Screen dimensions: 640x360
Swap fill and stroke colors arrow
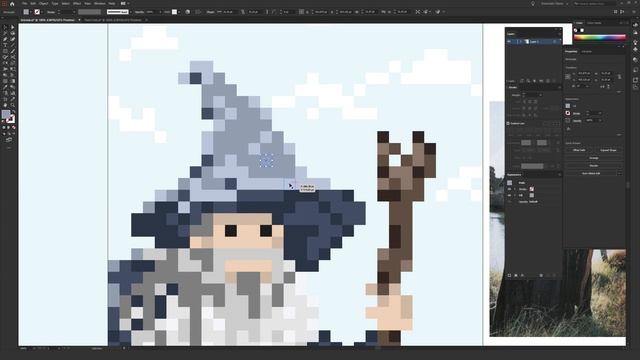[x=13, y=111]
